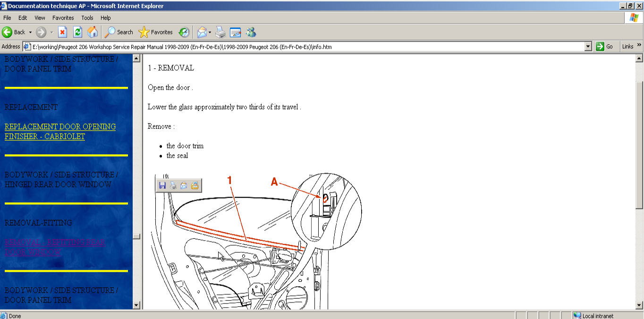Click 'the door trim' bullet text
644x319 pixels.
(x=185, y=146)
